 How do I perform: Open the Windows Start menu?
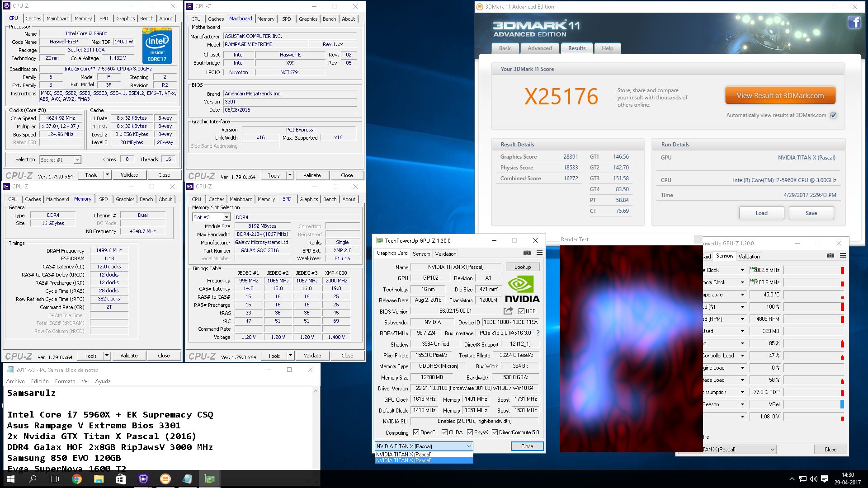(11, 479)
